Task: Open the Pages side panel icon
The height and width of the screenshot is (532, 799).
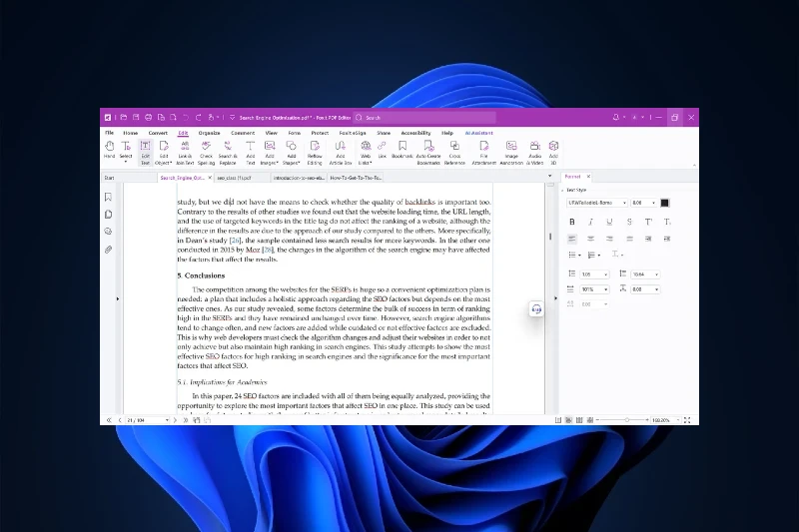Action: tap(108, 215)
